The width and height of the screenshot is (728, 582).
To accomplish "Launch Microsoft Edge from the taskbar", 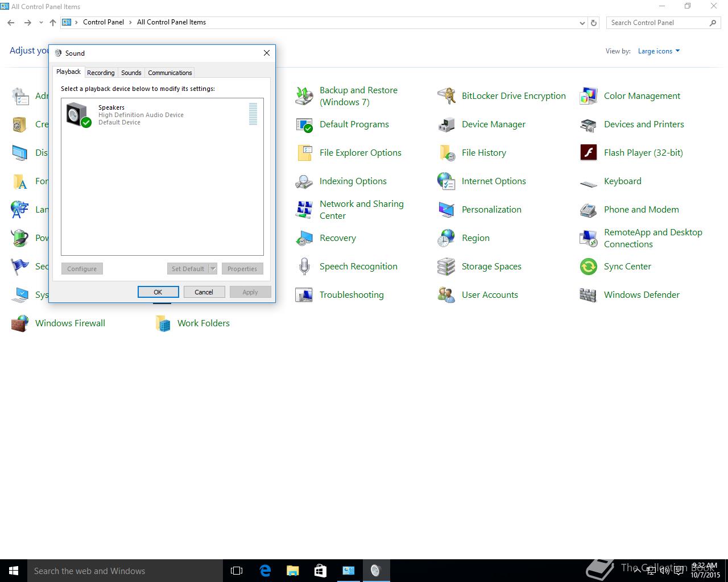I will click(265, 571).
